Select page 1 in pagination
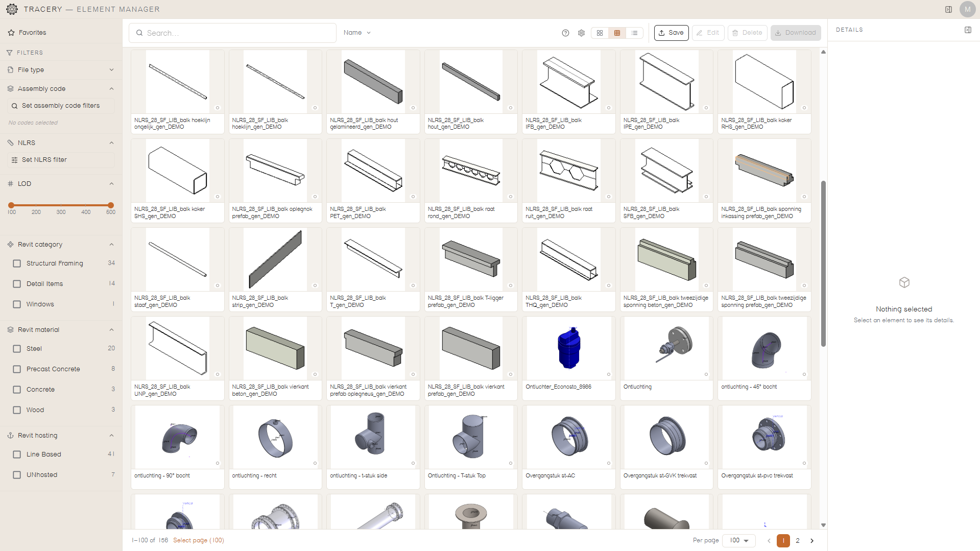980x551 pixels. point(783,541)
